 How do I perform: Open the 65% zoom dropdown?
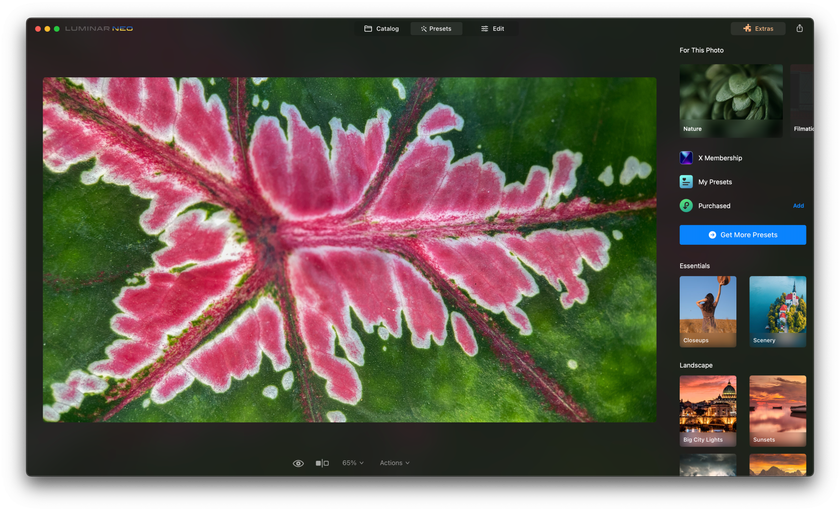coord(353,463)
